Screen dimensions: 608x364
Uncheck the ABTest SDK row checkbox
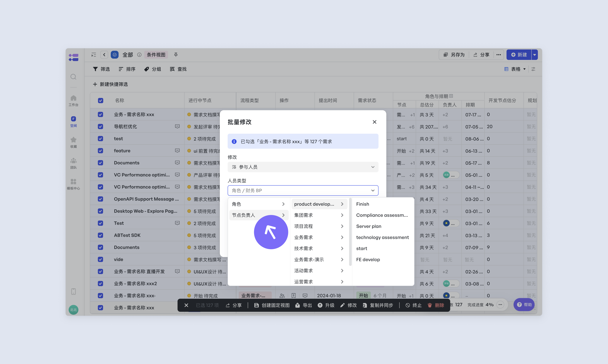(100, 235)
